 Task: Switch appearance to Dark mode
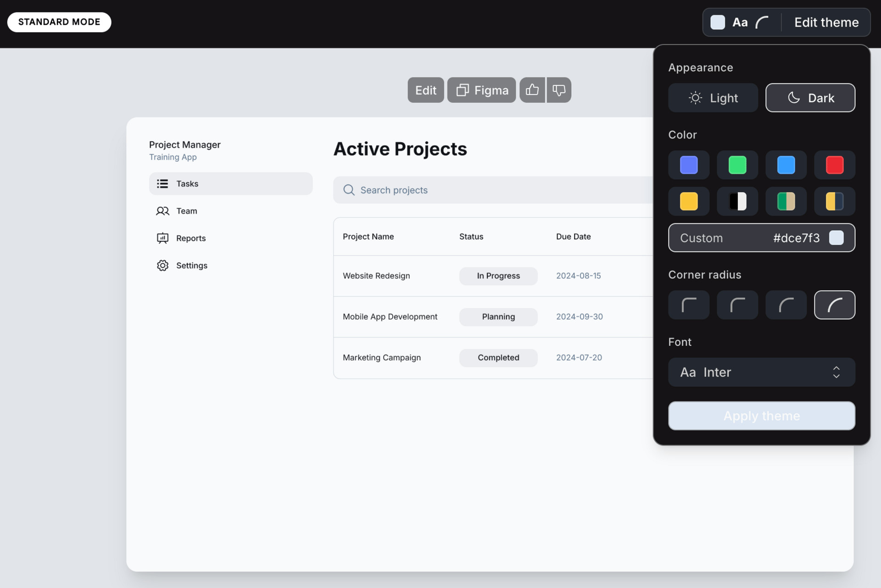click(x=810, y=98)
